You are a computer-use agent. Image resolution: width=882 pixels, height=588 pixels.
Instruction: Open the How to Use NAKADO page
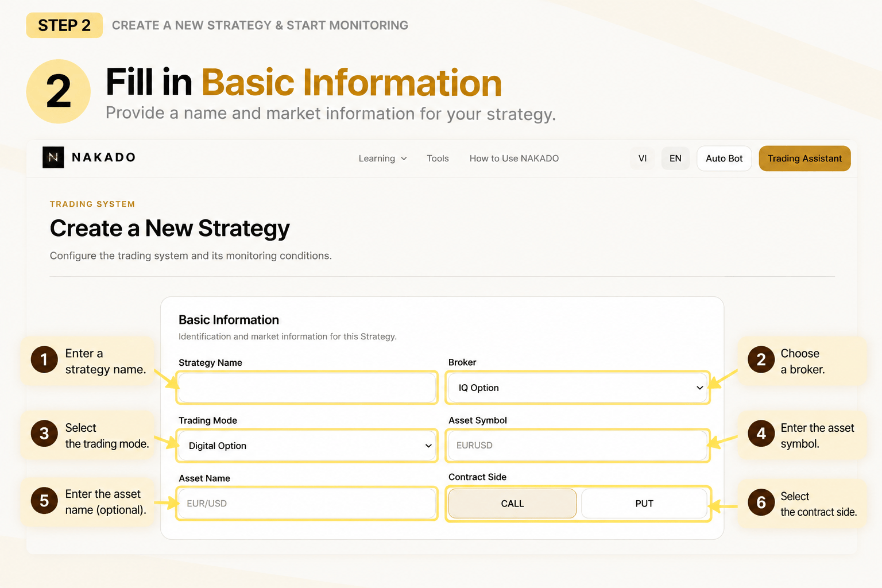tap(514, 158)
